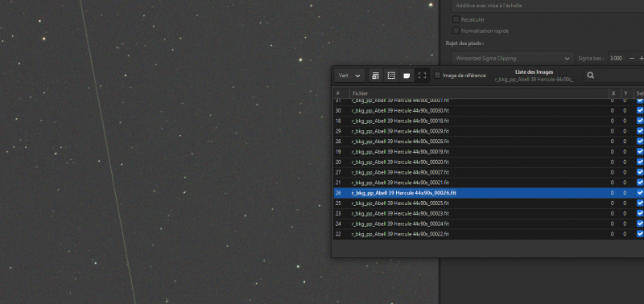Click the solid white card toolbar icon
Image resolution: width=644 pixels, height=304 pixels.
(407, 76)
